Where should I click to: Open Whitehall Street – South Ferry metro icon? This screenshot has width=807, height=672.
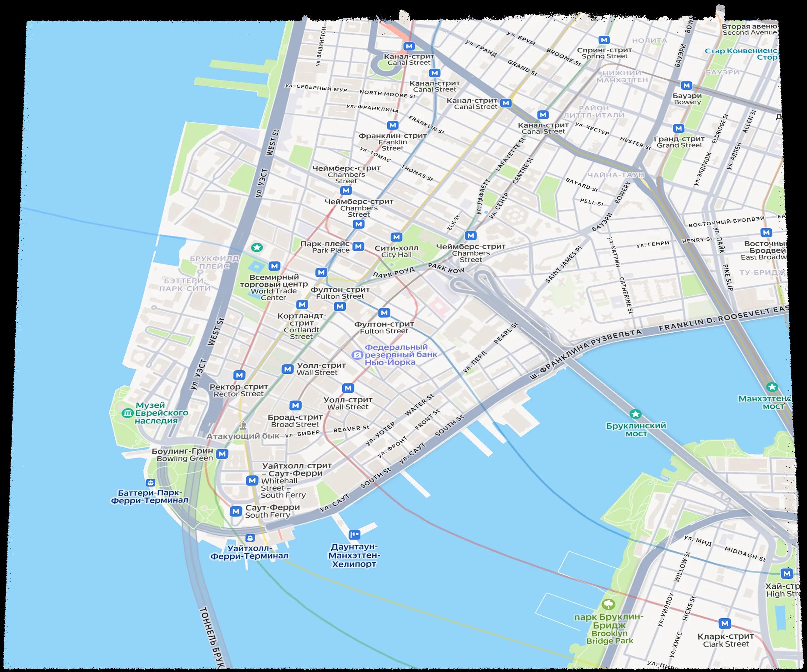tap(253, 480)
